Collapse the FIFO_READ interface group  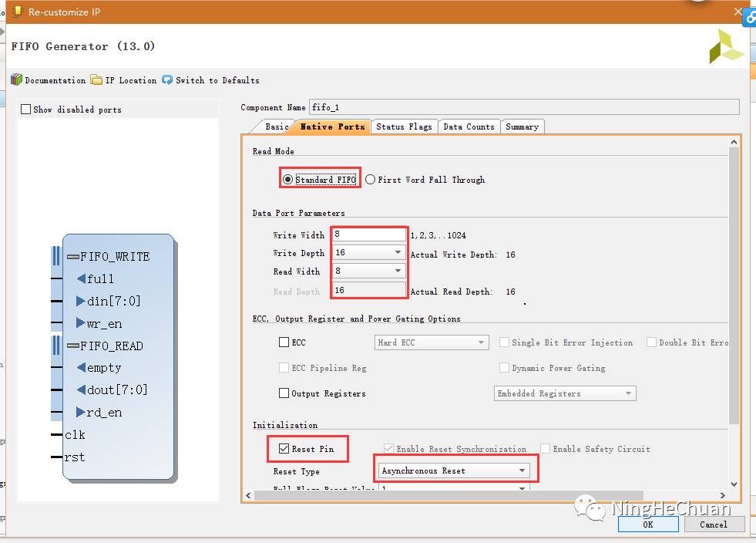(73, 346)
